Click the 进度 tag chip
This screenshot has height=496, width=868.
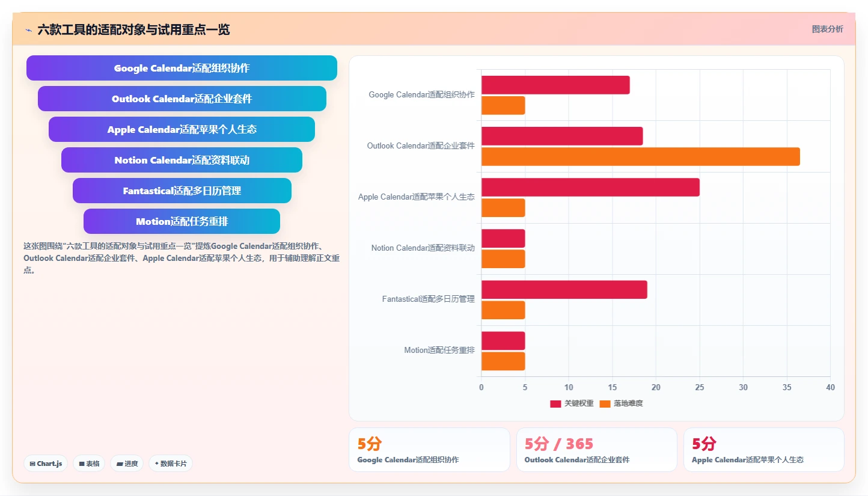(127, 464)
